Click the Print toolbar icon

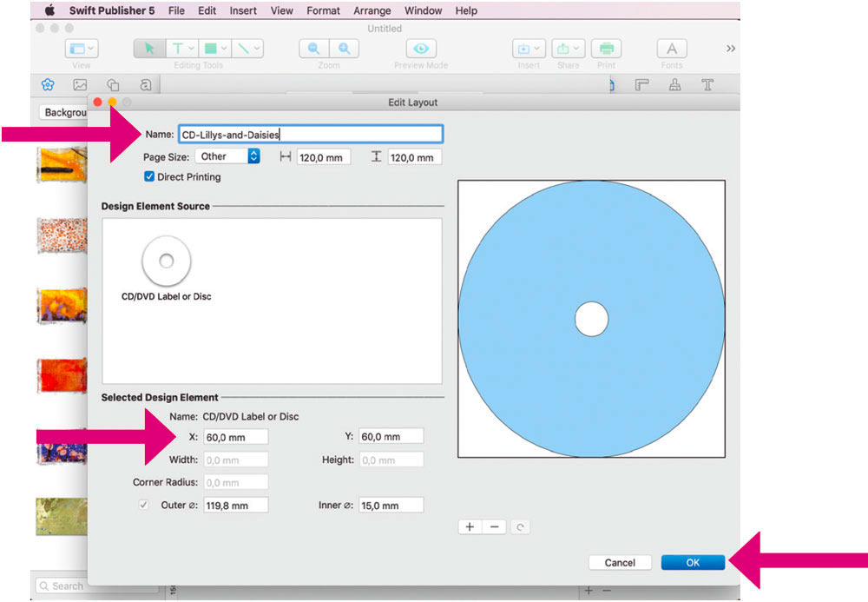[606, 49]
